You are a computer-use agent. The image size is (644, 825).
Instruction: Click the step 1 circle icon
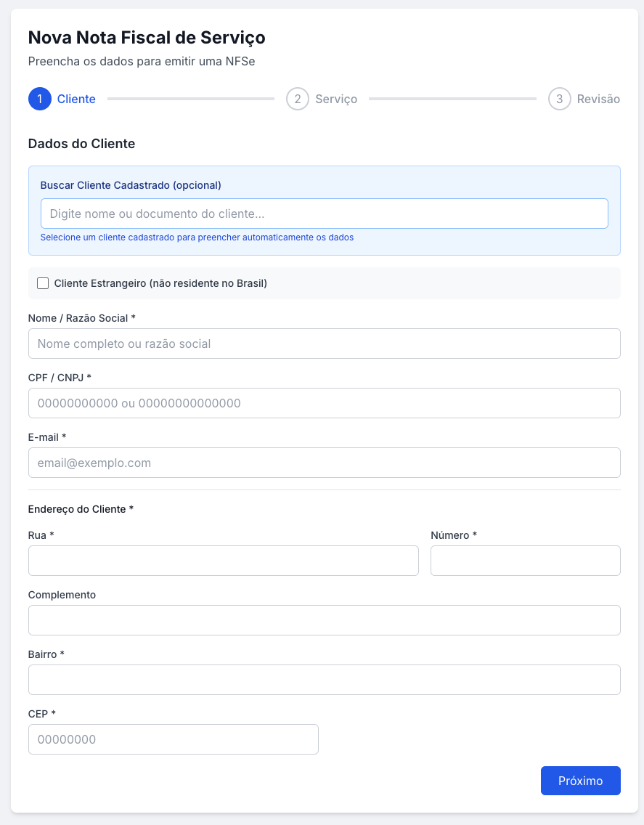pyautogui.click(x=39, y=99)
